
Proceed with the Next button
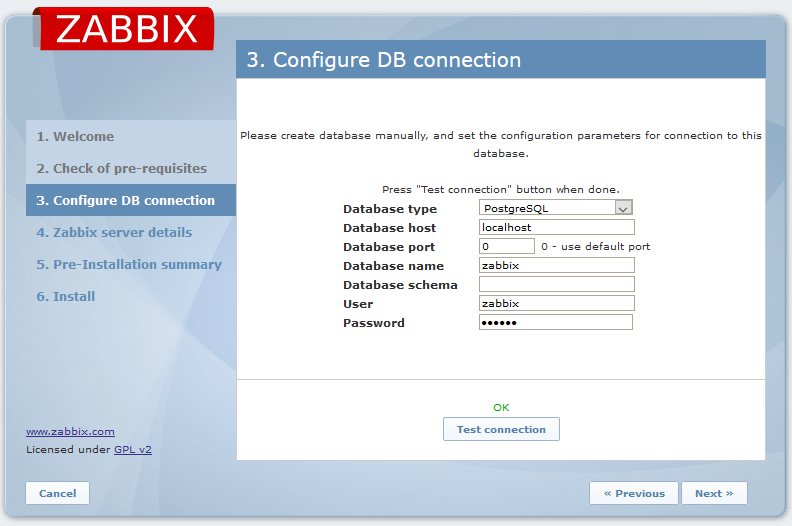coord(713,493)
